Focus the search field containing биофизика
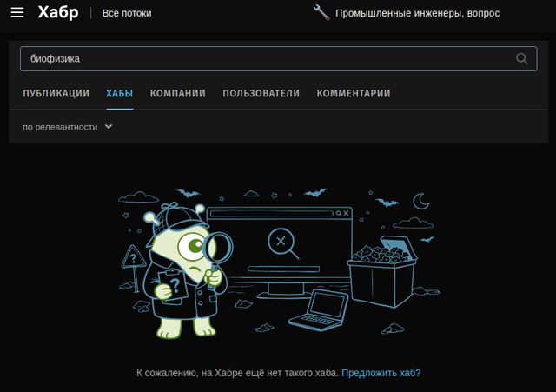This screenshot has width=556, height=392. 279,58
